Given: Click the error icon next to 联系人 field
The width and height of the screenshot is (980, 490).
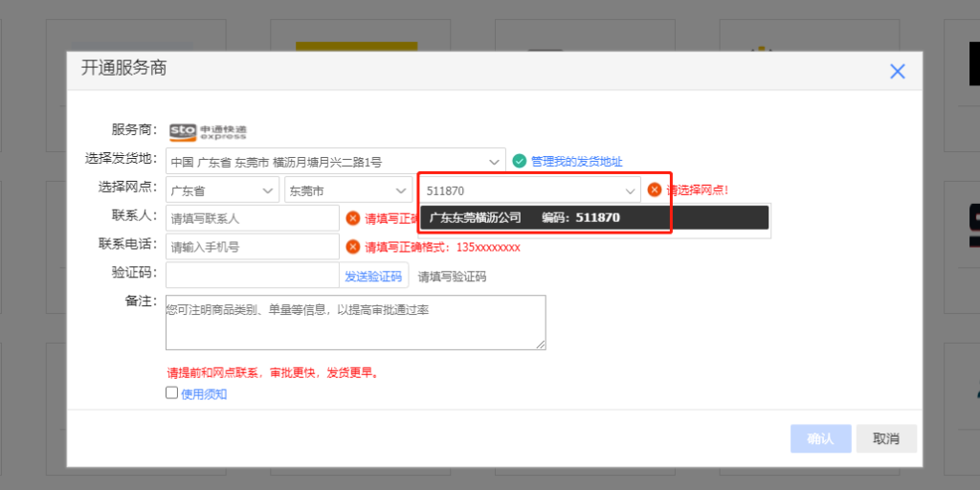Looking at the screenshot, I should point(352,218).
